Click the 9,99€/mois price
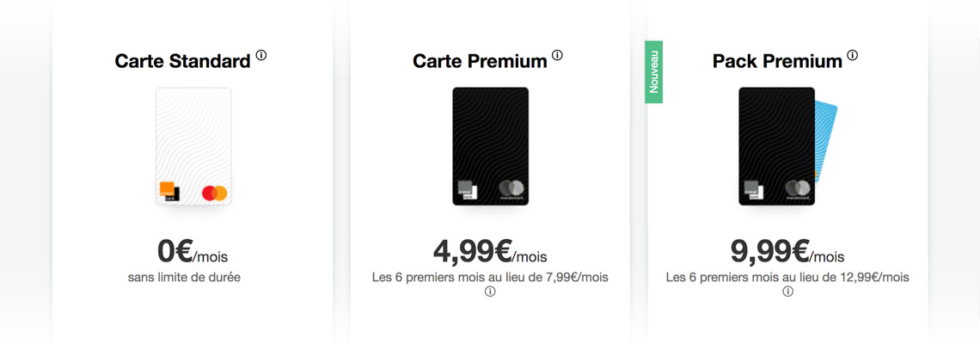The width and height of the screenshot is (980, 344). tap(787, 251)
